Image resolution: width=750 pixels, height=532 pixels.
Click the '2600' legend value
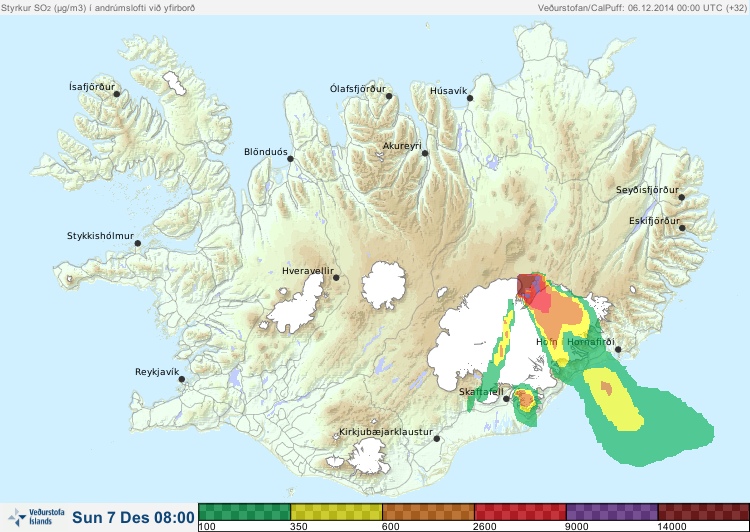click(x=485, y=527)
